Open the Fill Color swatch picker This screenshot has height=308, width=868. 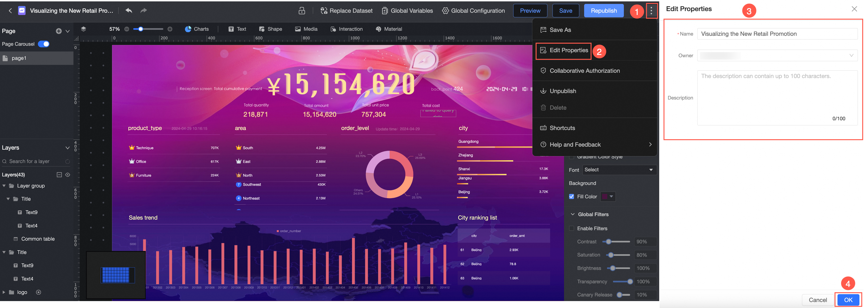[608, 196]
